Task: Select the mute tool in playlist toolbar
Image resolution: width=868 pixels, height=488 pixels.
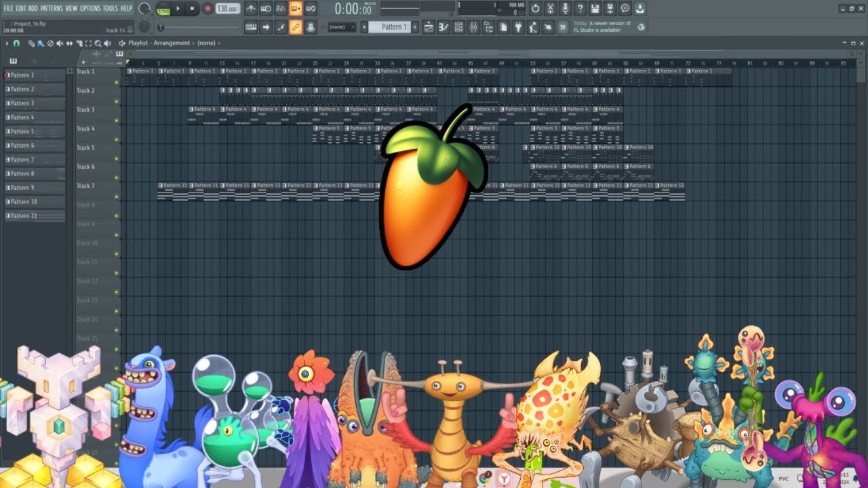Action: (60, 43)
